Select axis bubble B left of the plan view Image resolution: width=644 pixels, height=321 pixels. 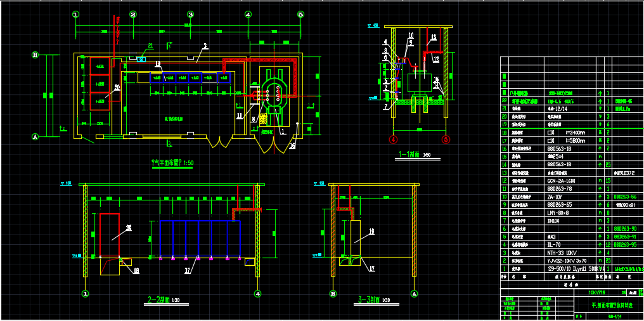coord(35,55)
